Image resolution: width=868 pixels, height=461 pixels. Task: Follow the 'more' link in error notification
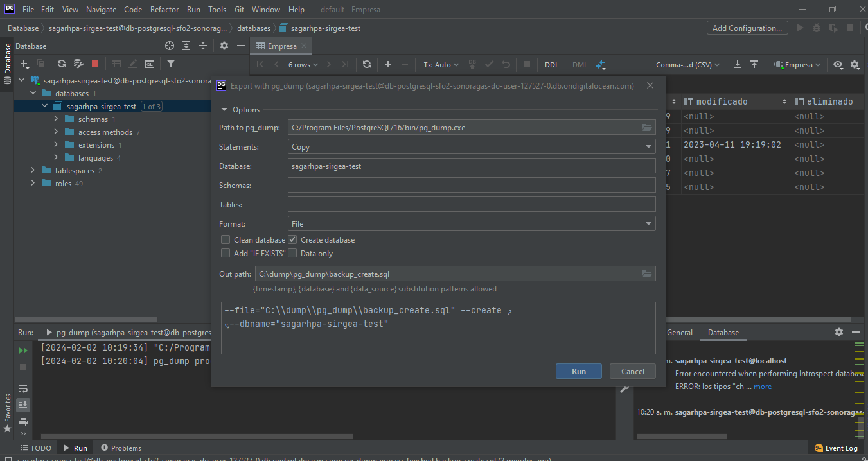tap(763, 387)
